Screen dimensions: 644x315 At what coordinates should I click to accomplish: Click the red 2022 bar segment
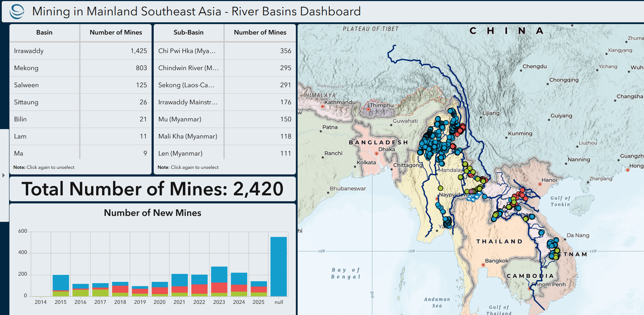click(x=199, y=289)
